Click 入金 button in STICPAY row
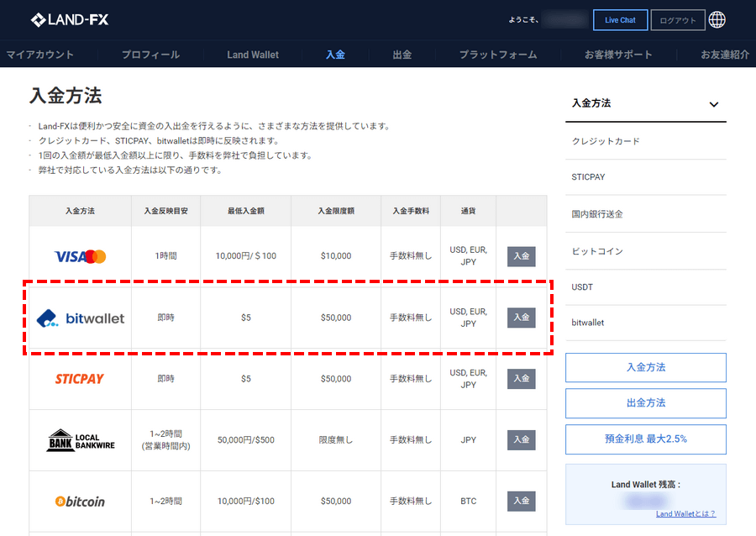This screenshot has width=756, height=536. [521, 379]
